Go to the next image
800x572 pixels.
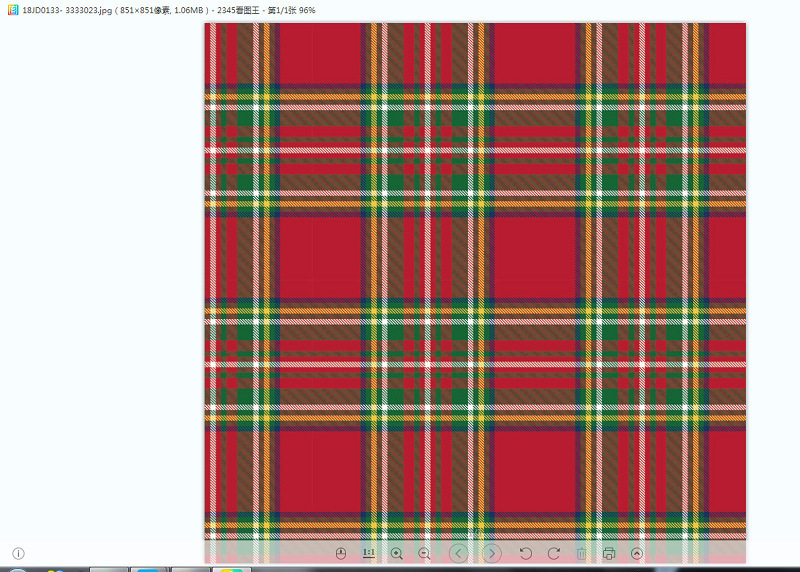(x=492, y=554)
